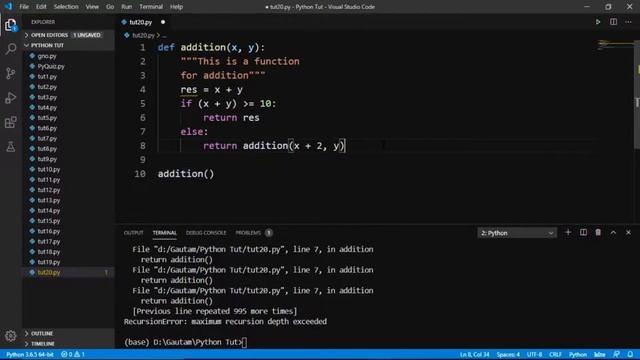
Task: Close the unsaved tut20.py tab dot
Action: pyautogui.click(x=163, y=22)
